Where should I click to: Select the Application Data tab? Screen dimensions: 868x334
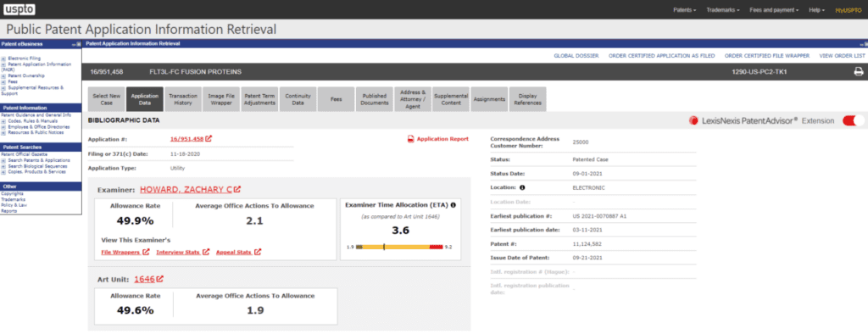(x=144, y=99)
